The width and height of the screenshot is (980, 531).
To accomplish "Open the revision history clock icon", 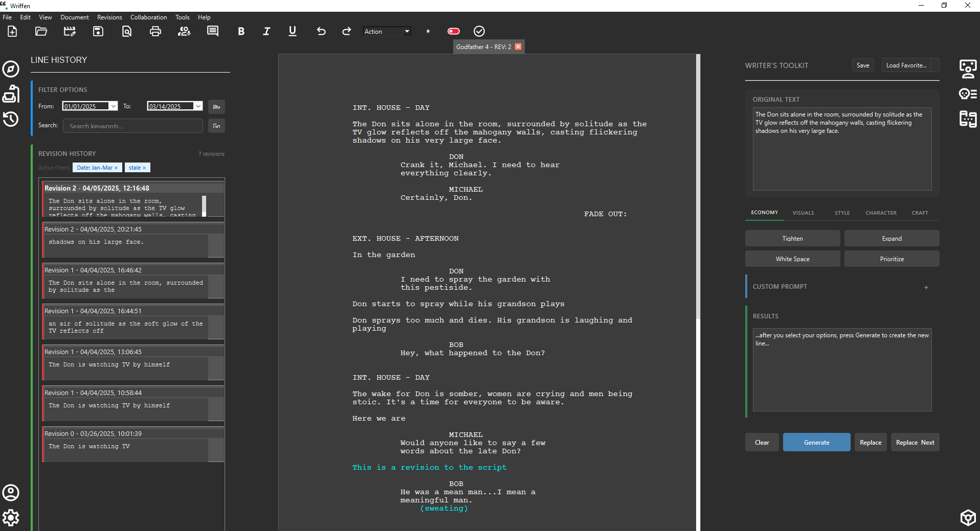I will click(11, 119).
